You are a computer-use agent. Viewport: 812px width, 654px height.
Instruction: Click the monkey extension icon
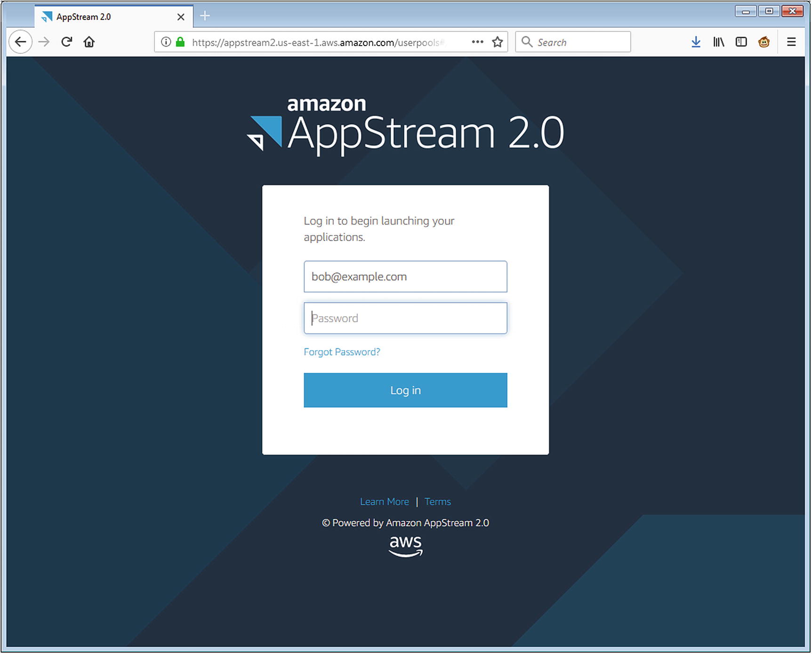click(x=764, y=42)
